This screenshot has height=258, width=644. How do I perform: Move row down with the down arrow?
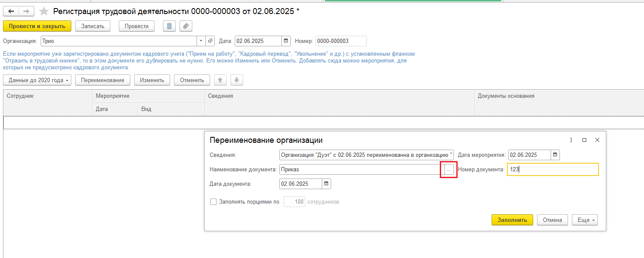[x=236, y=80]
